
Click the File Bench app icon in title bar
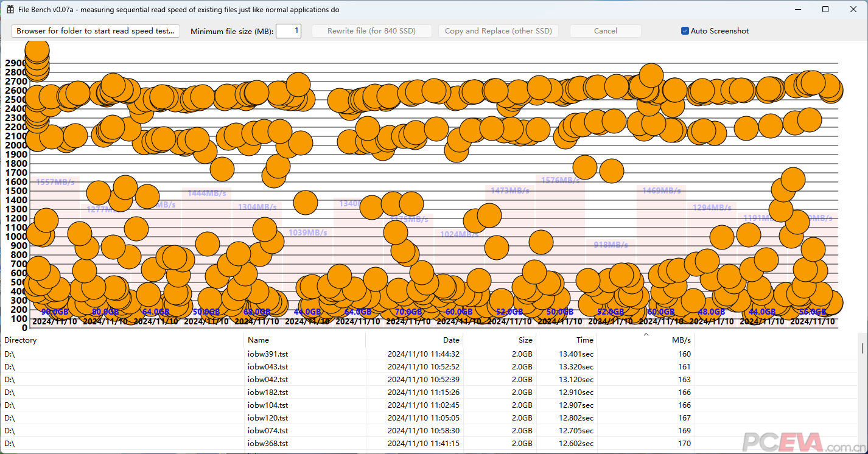pos(10,10)
